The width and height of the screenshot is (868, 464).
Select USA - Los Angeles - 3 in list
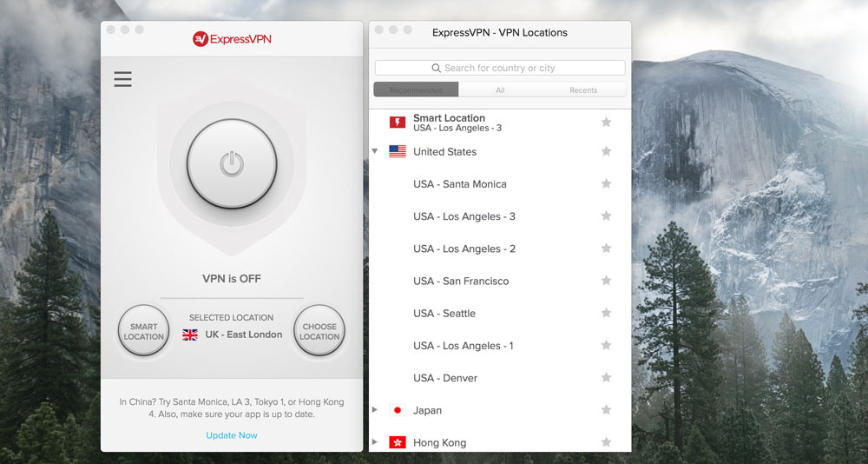click(x=500, y=216)
